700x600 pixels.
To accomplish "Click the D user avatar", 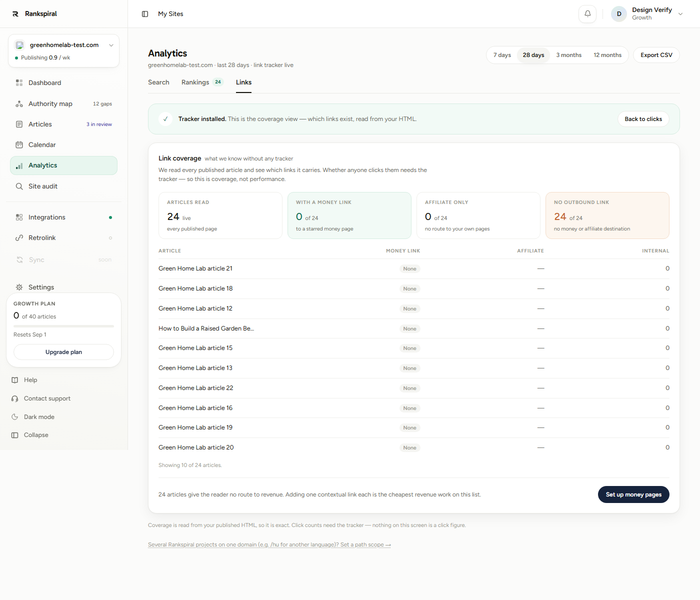I will (619, 14).
